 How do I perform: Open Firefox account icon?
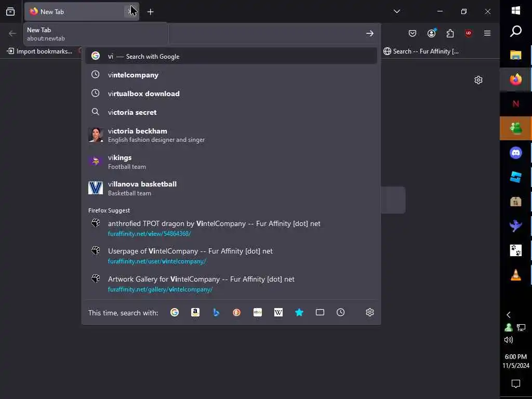[x=432, y=33]
